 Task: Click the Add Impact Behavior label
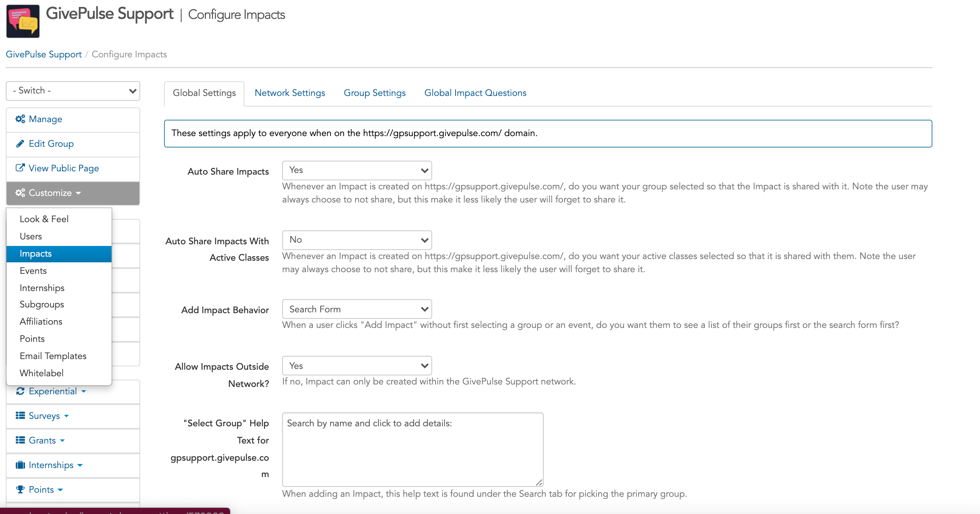225,310
